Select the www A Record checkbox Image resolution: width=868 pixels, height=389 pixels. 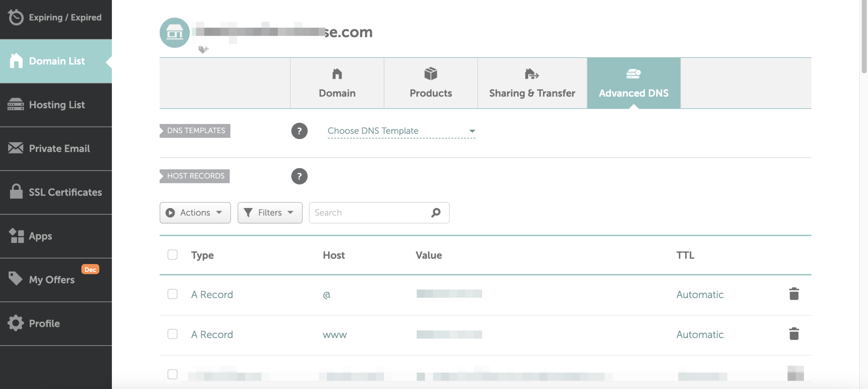point(172,334)
